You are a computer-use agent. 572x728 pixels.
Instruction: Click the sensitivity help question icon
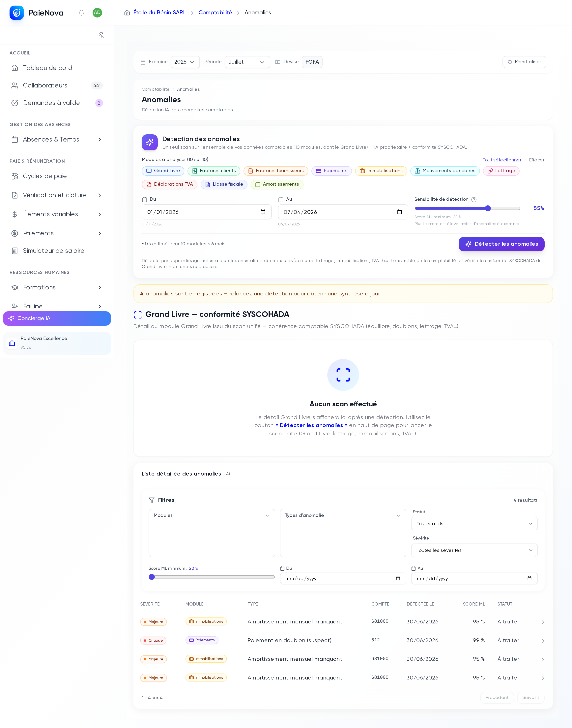474,199
